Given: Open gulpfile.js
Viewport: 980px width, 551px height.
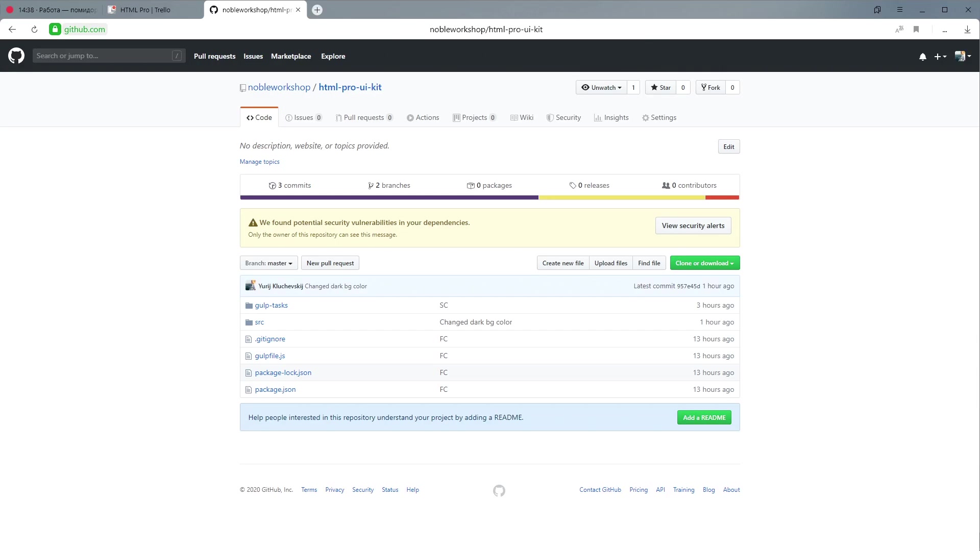Looking at the screenshot, I should 270,356.
